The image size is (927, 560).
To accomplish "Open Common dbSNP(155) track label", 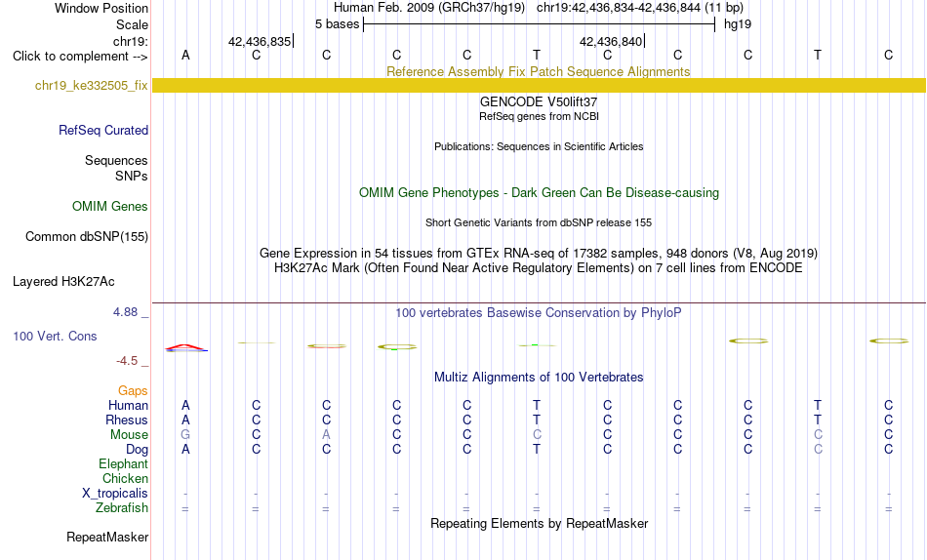I will tap(87, 236).
